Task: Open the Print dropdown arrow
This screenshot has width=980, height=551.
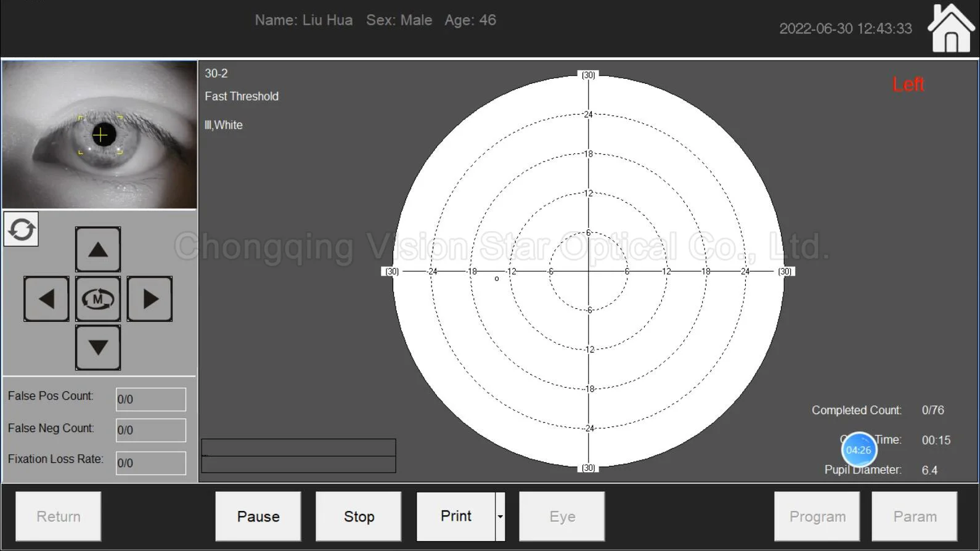Action: pyautogui.click(x=500, y=516)
